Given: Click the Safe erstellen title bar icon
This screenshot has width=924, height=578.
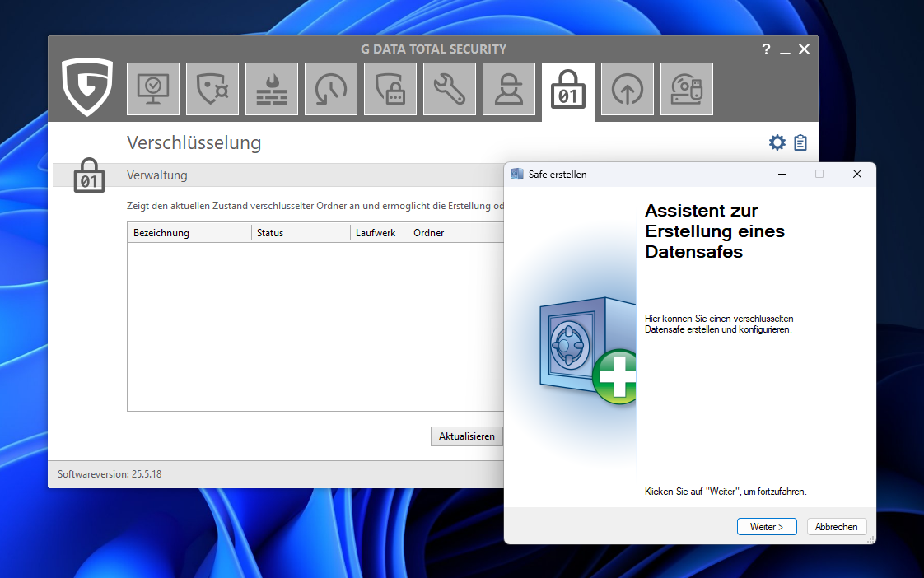Looking at the screenshot, I should coord(517,174).
